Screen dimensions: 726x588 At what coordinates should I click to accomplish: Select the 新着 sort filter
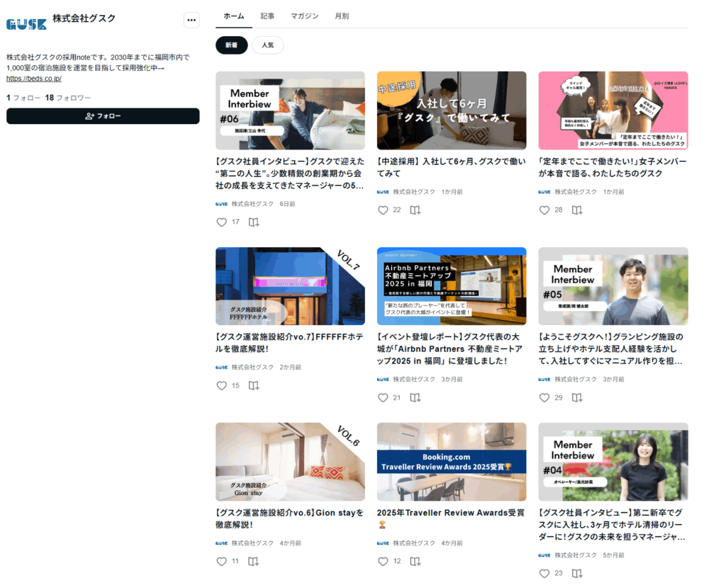(x=232, y=45)
